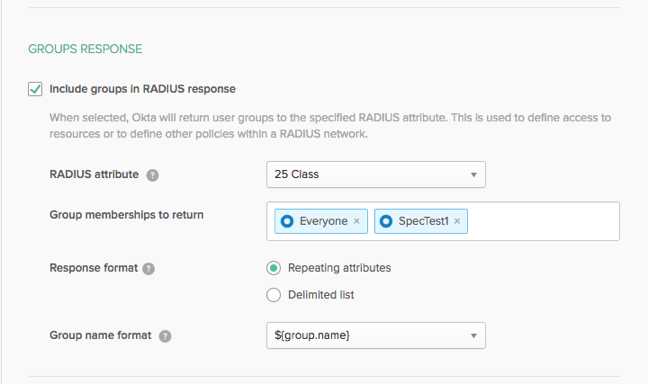Open the ${group.name} format dropdown
The width and height of the screenshot is (648, 384).
[x=376, y=336]
